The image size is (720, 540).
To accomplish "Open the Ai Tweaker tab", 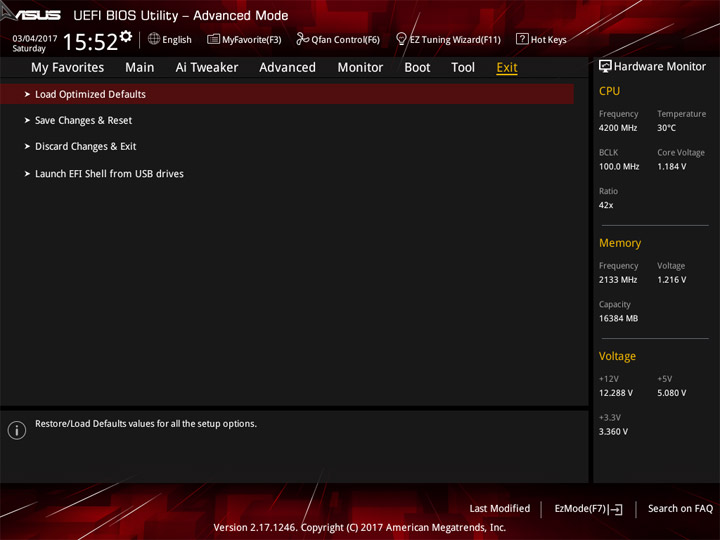I will (x=207, y=68).
